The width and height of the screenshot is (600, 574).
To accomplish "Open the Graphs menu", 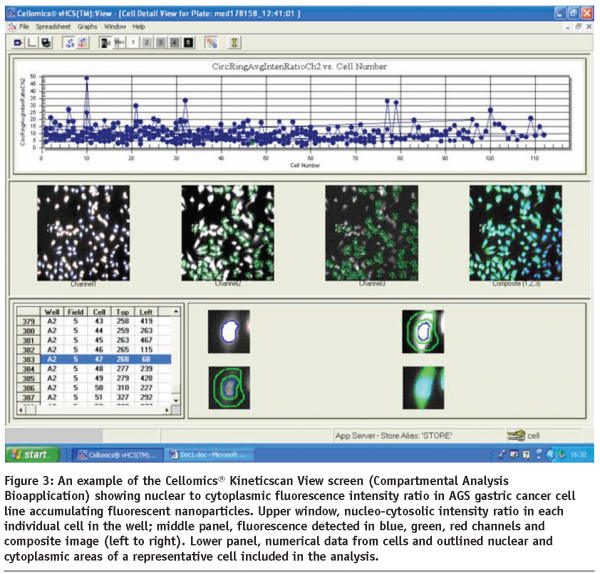I will pos(87,27).
